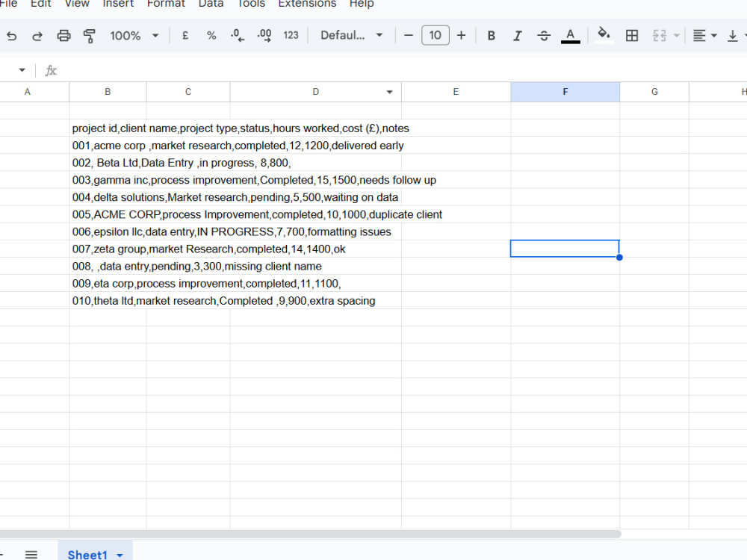The height and width of the screenshot is (560, 747).
Task: Open the Default font dropdown
Action: [x=352, y=36]
